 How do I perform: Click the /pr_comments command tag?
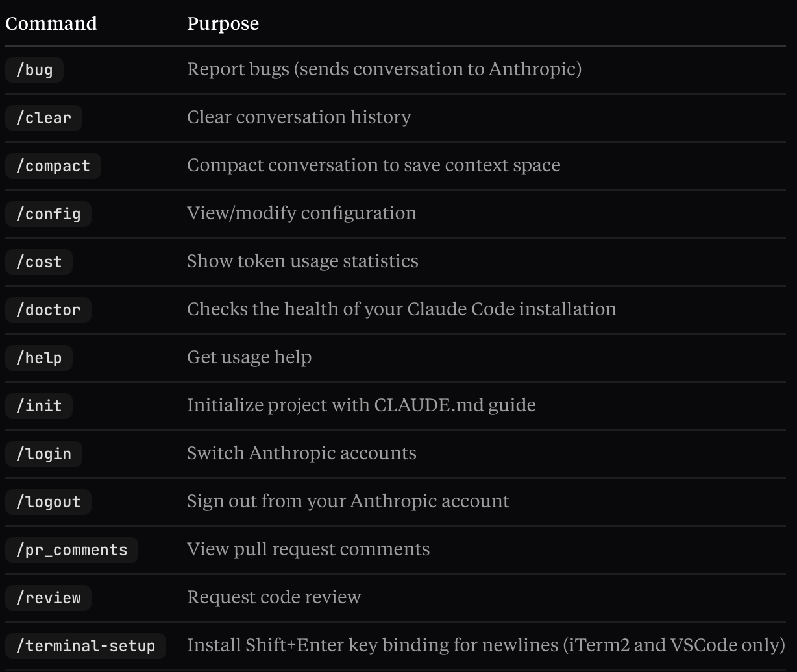[x=71, y=549]
